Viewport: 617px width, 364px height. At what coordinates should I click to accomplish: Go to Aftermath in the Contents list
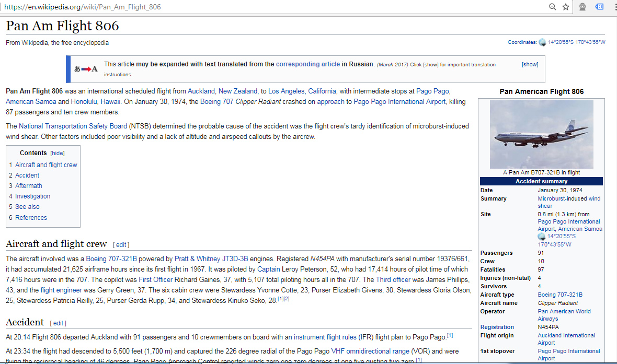(29, 186)
